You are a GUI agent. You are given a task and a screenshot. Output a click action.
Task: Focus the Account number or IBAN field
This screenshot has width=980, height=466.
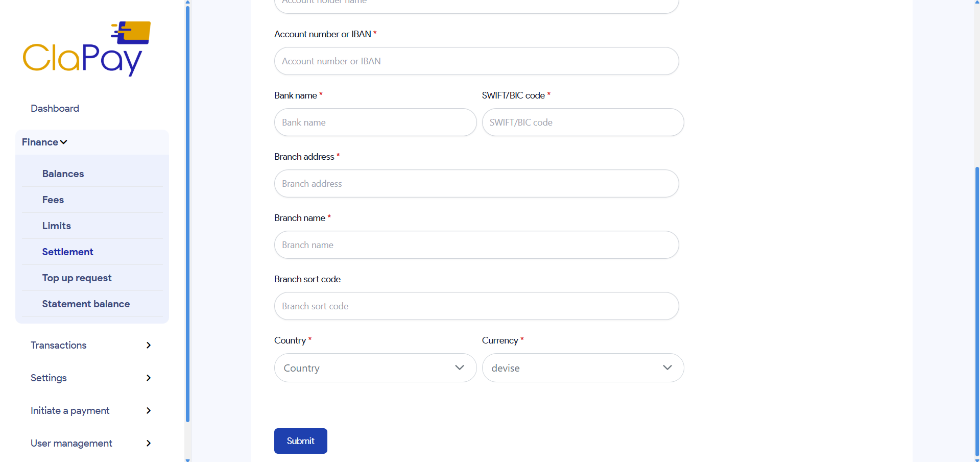(x=476, y=61)
